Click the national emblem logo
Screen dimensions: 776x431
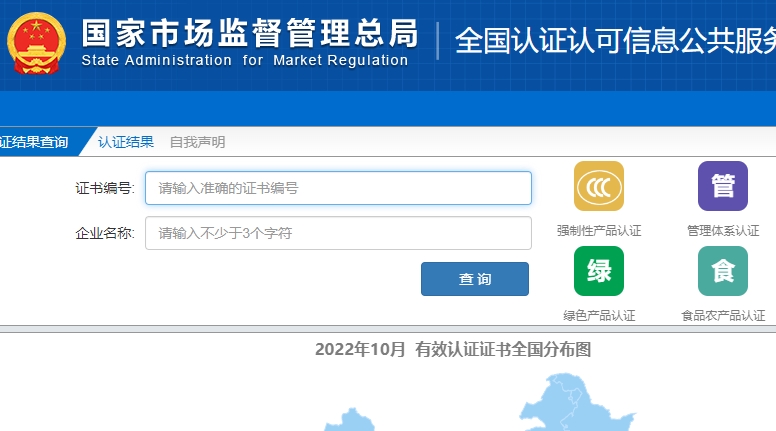coord(36,45)
